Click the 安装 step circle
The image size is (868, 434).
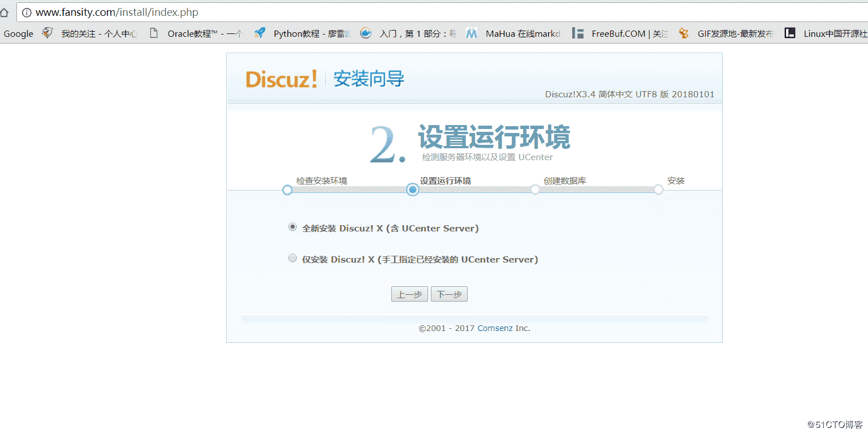658,190
